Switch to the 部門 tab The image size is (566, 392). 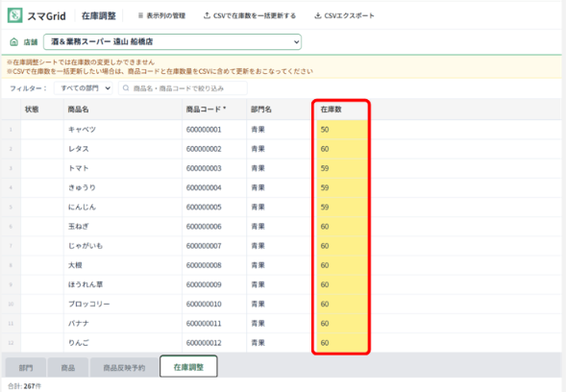tap(26, 367)
